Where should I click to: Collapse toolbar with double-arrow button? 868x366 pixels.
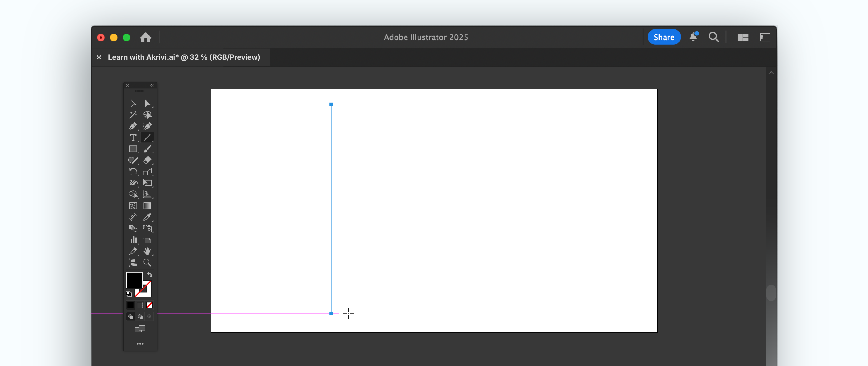pyautogui.click(x=152, y=85)
